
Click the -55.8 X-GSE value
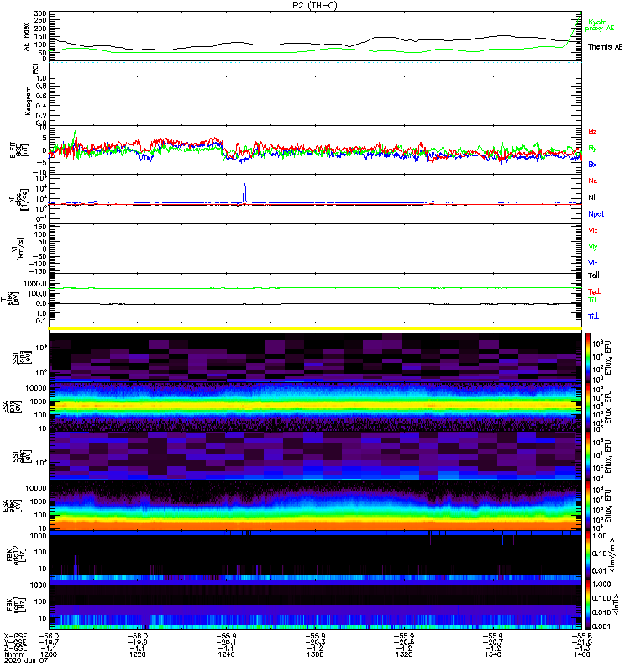point(581,636)
